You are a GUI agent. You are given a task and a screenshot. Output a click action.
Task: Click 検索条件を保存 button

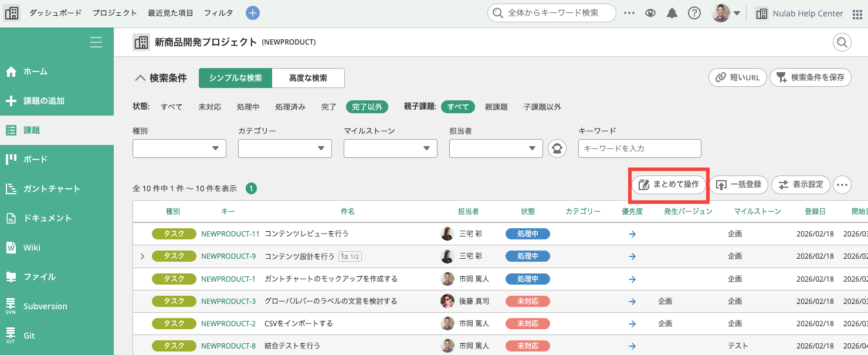click(x=811, y=77)
